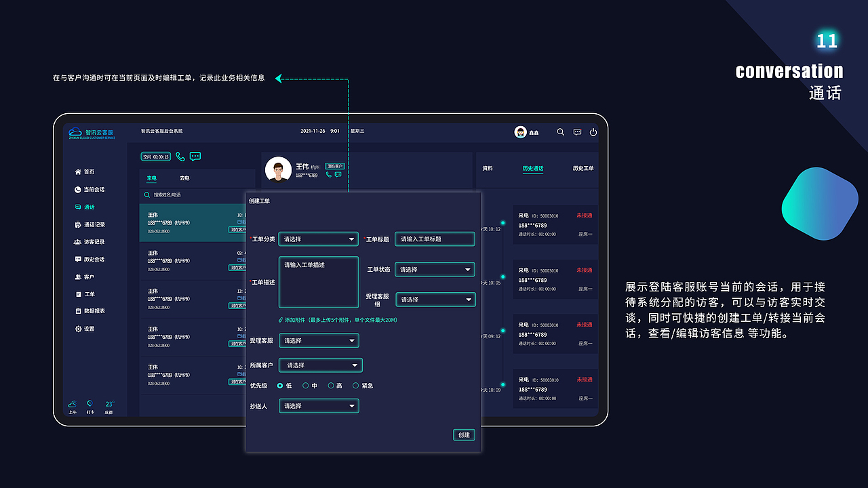
Task: Click the 鑫鑫 user avatar
Action: (521, 132)
